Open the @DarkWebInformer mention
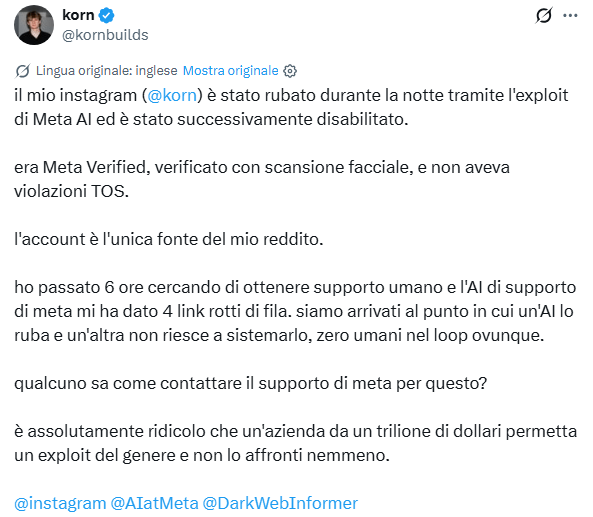The width and height of the screenshot is (593, 517). pos(280,503)
